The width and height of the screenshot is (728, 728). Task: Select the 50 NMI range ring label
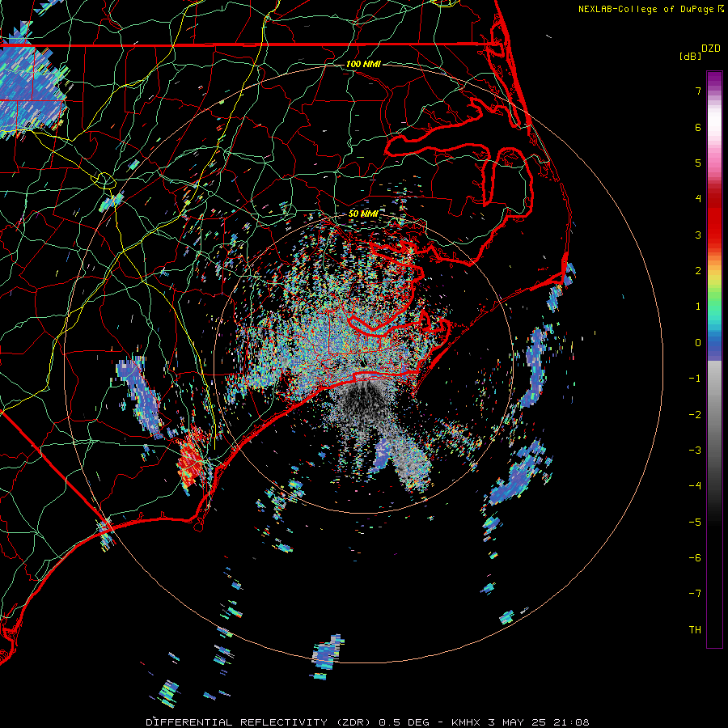click(x=363, y=214)
